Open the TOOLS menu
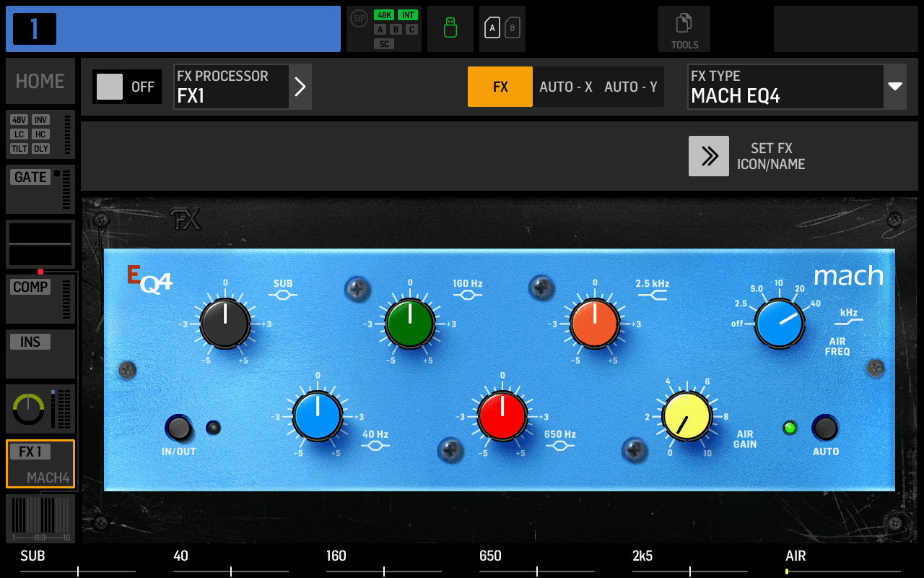The width and height of the screenshot is (924, 578). point(684,29)
